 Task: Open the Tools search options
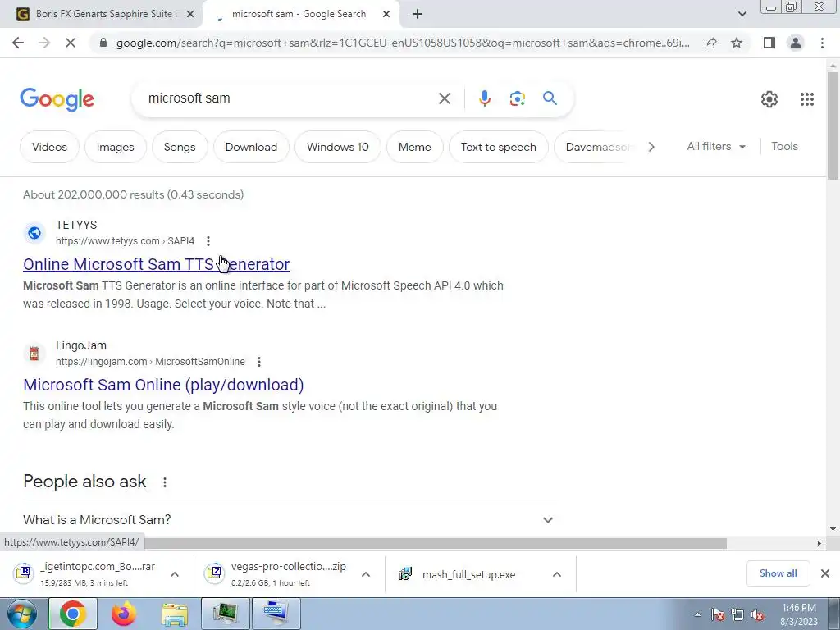[x=784, y=146]
